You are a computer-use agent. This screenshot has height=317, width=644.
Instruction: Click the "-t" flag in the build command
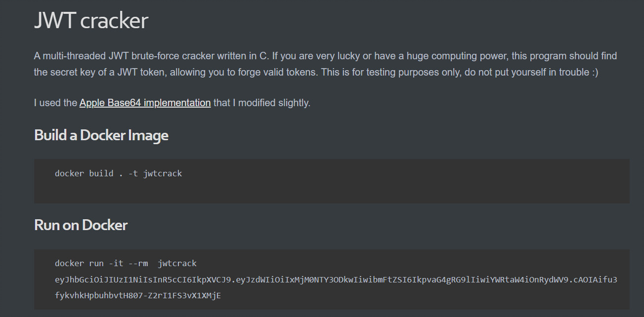pyautogui.click(x=133, y=173)
